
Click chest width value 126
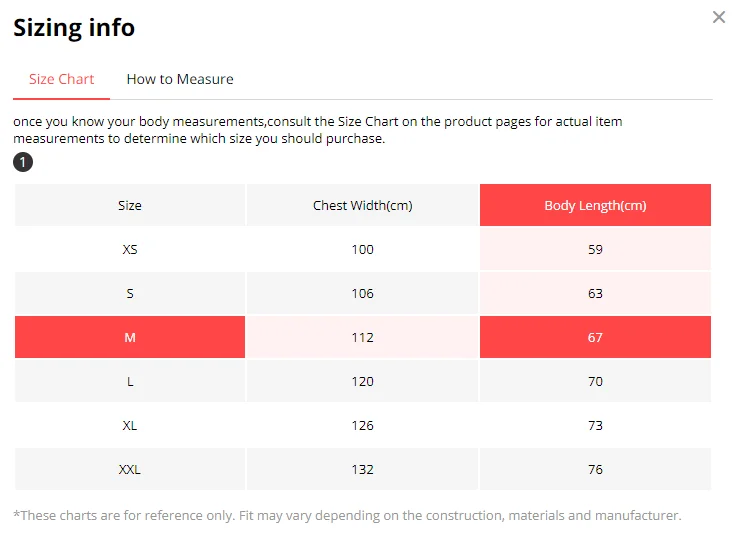pos(362,425)
